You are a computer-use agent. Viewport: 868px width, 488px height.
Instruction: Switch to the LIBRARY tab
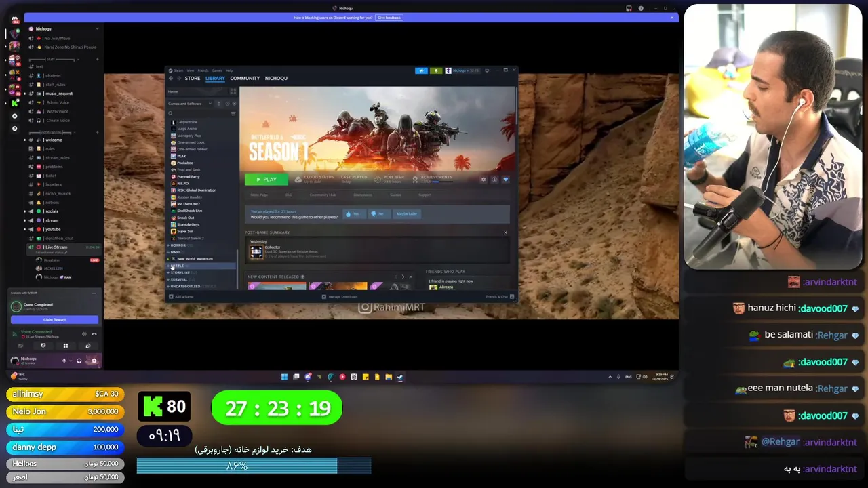pyautogui.click(x=215, y=78)
